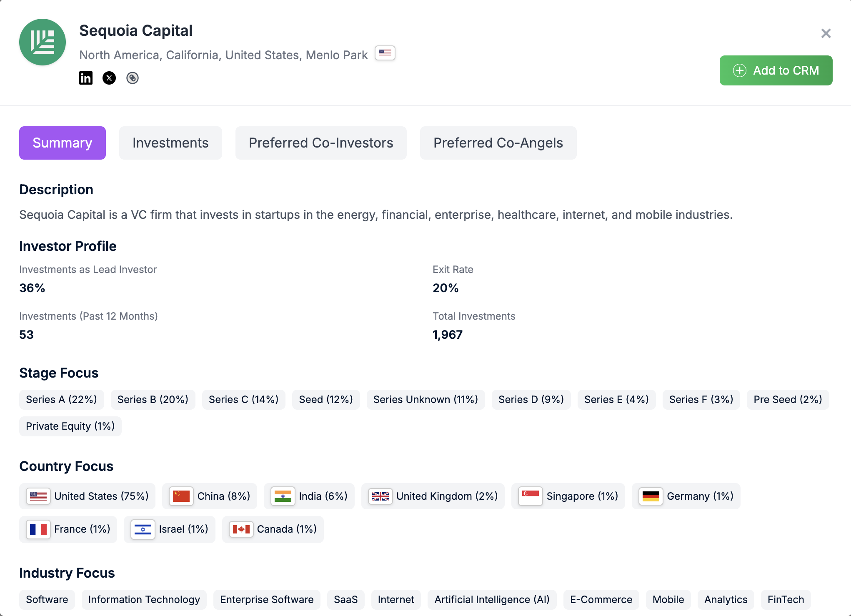Image resolution: width=851 pixels, height=616 pixels.
Task: Click the location text mentioning Menlo Park
Action: point(224,55)
